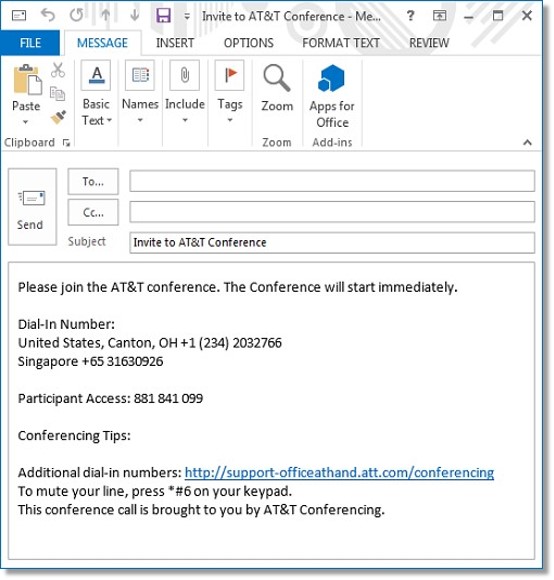Click the 'To mute your line' sentence
The width and height of the screenshot is (554, 580).
coord(155,491)
